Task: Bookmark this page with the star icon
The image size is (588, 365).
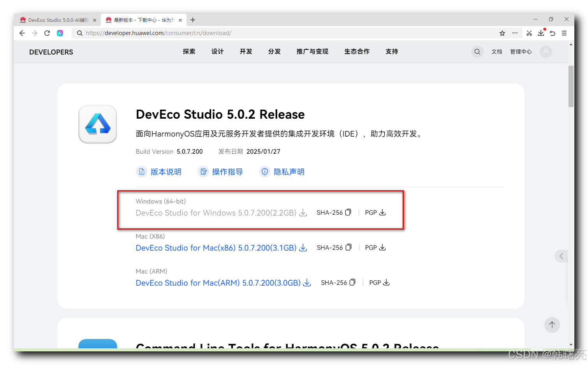Action: (502, 33)
